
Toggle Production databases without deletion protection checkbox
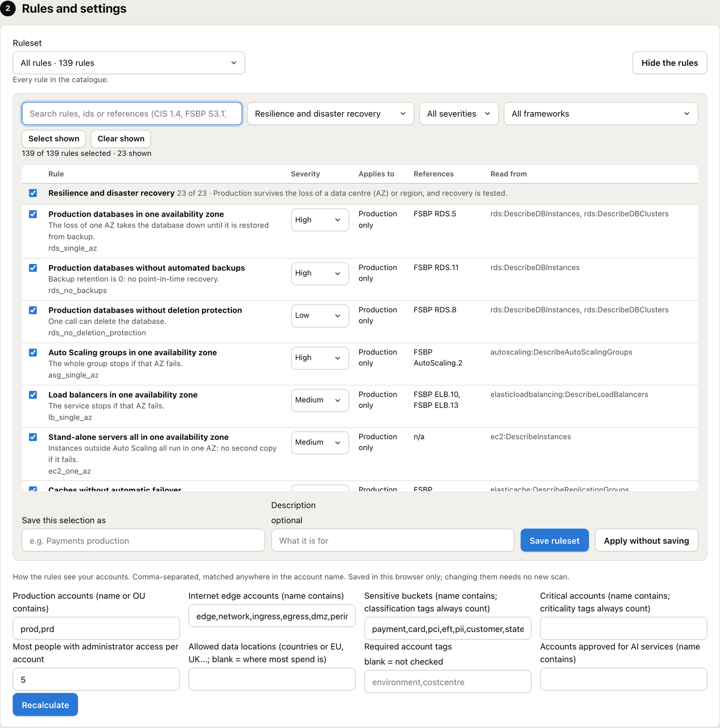(x=33, y=310)
